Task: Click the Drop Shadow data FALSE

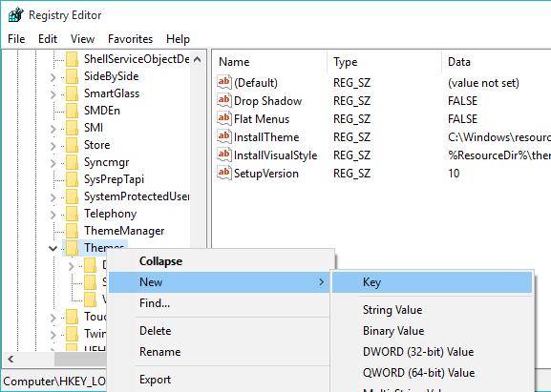Action: [462, 101]
